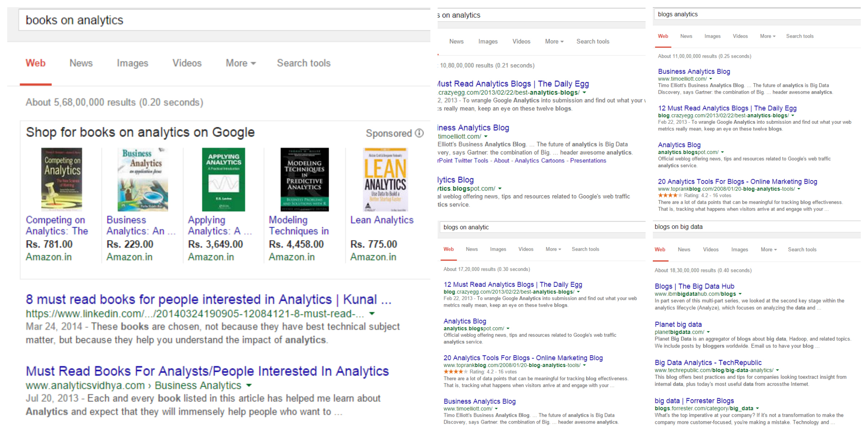Open 8 must read books LinkedIn result
The height and width of the screenshot is (434, 868).
(208, 299)
